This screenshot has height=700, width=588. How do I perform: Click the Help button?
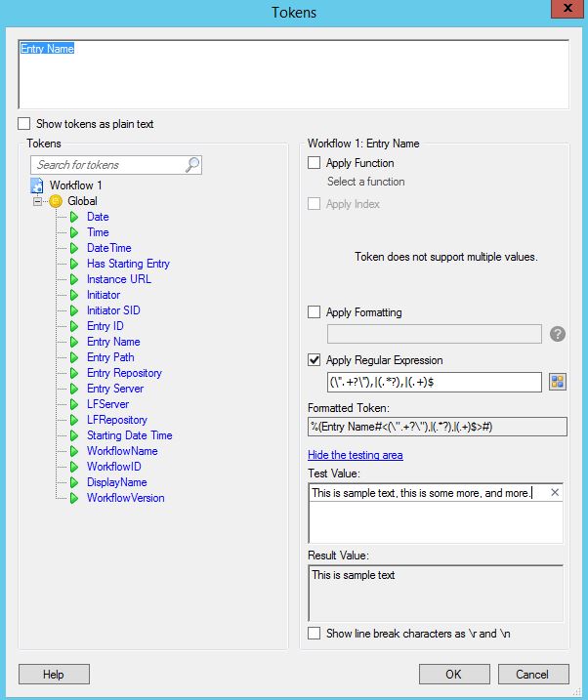point(54,674)
